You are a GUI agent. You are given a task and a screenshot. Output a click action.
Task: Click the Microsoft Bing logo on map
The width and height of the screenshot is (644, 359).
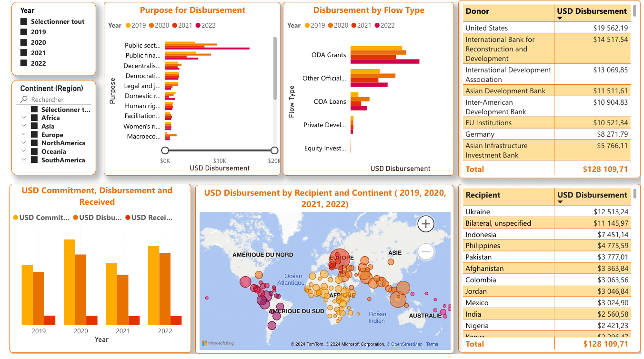[x=218, y=343]
